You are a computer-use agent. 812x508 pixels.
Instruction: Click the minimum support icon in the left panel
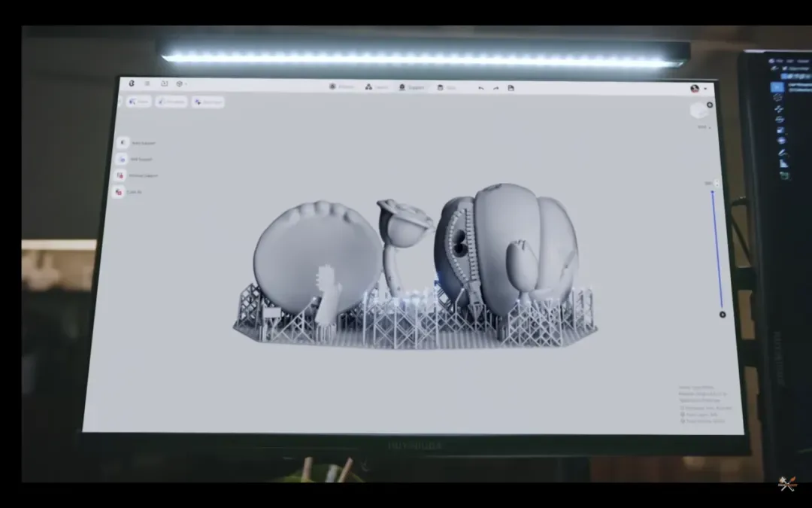tap(120, 175)
